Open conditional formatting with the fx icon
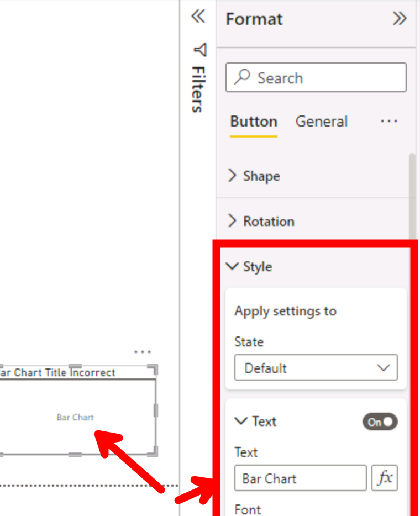Viewport: 420px width, 516px height. (385, 478)
